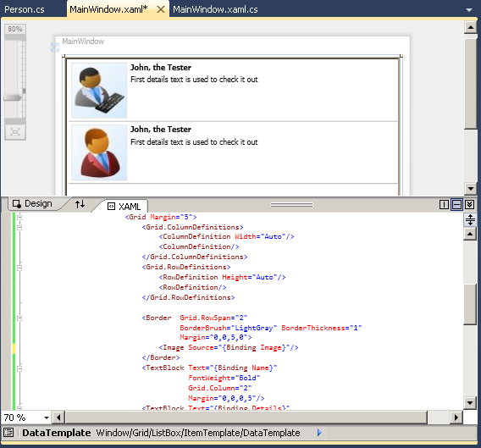The width and height of the screenshot is (481, 448).
Task: Collapse the Grid Margin code region
Action: pos(19,218)
